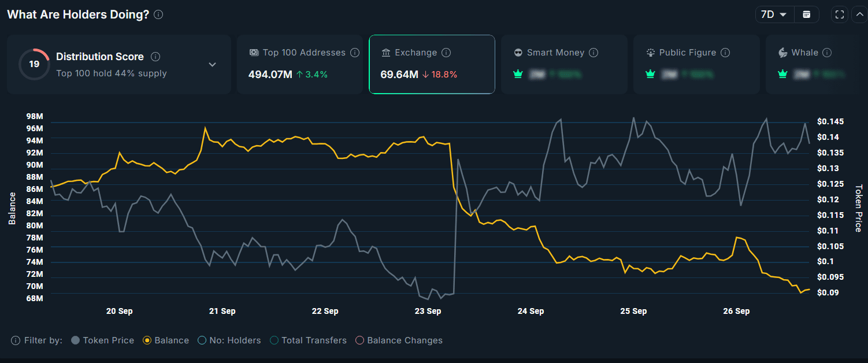The image size is (868, 363).
Task: Click the Exchange info icon
Action: [x=446, y=53]
